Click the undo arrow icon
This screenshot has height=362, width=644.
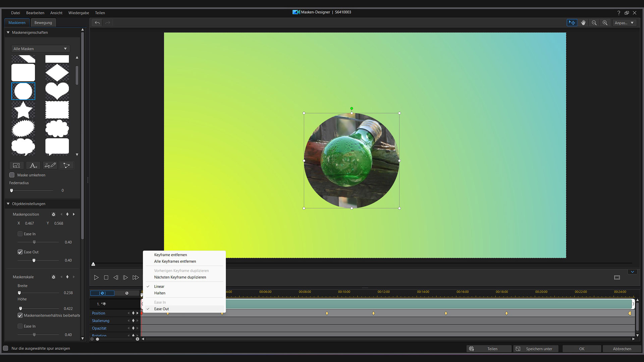coord(97,23)
